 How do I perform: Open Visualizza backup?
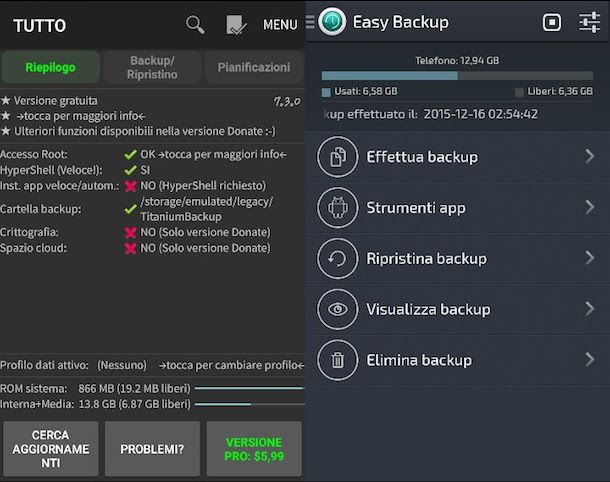[458, 309]
